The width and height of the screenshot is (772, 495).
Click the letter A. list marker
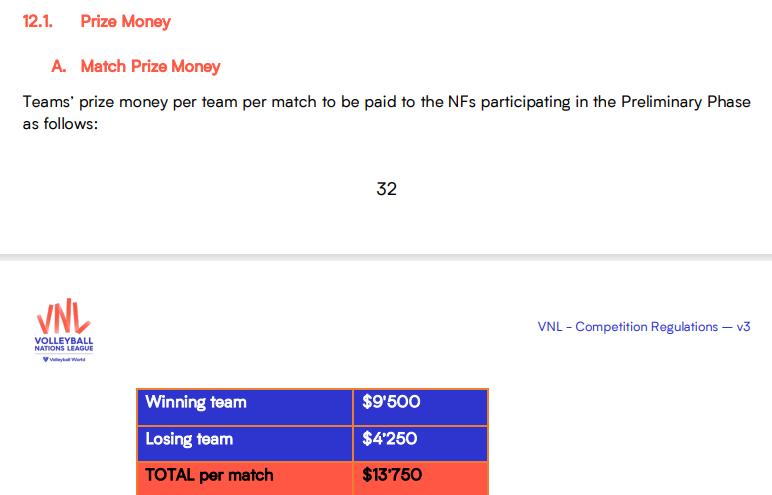[59, 66]
